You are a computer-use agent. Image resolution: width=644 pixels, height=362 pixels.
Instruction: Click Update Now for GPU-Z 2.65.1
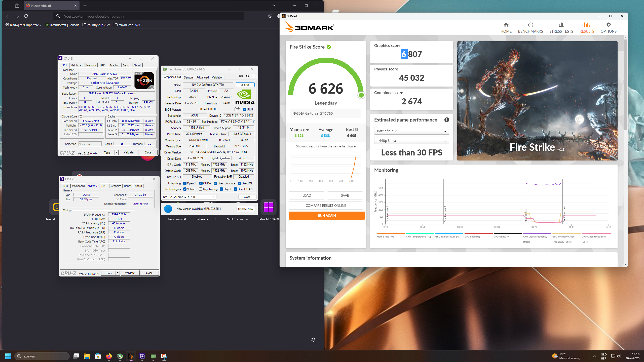coord(245,209)
